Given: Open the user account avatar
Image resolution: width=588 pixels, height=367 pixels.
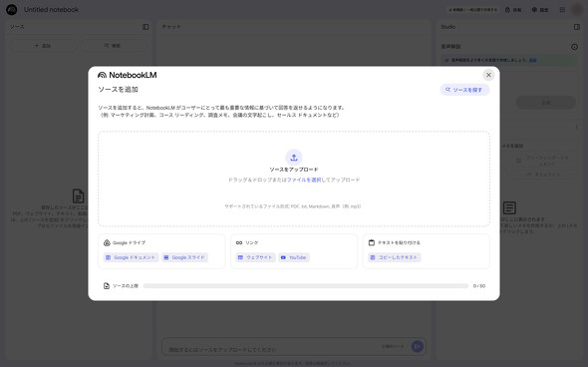Looking at the screenshot, I should tap(577, 10).
